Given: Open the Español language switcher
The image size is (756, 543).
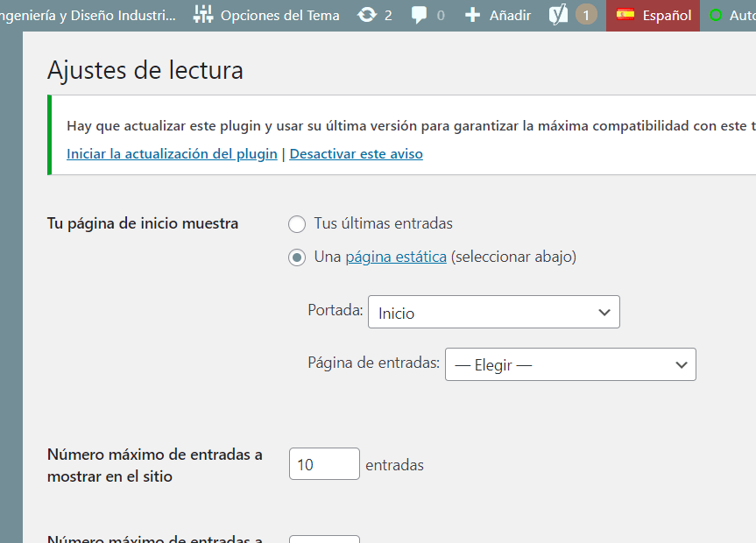Looking at the screenshot, I should coord(653,16).
